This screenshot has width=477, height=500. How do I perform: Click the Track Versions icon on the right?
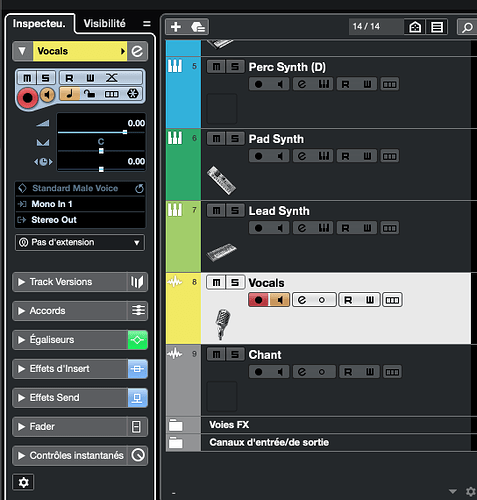click(x=137, y=282)
